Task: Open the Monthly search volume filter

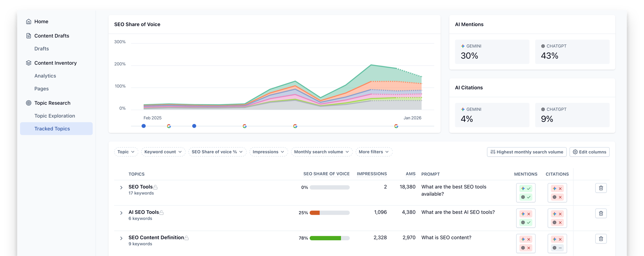Action: coord(321,152)
